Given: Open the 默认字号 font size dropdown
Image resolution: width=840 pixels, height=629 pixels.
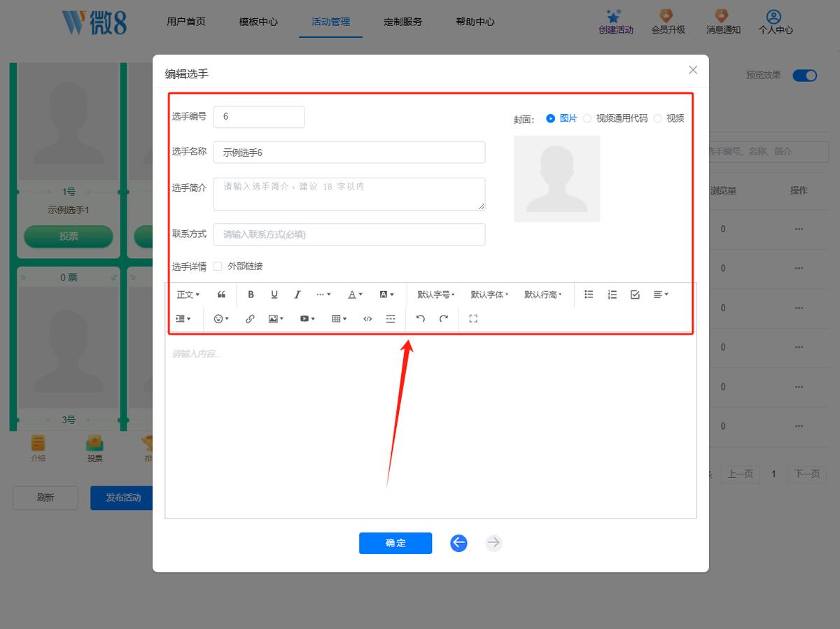Looking at the screenshot, I should 436,295.
